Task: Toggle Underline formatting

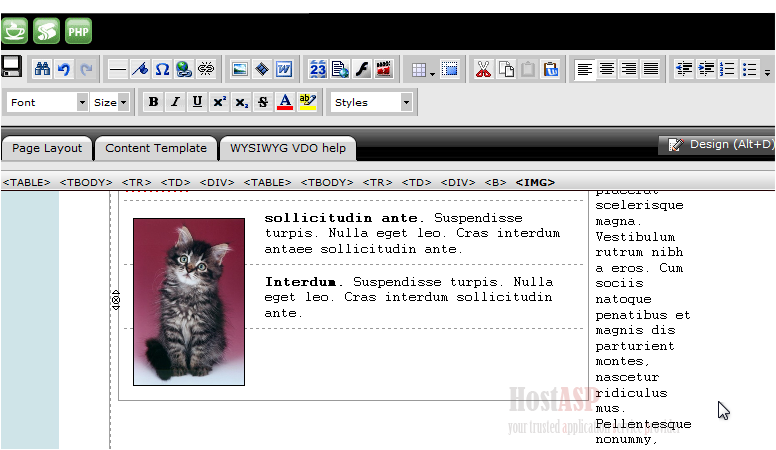Action: (197, 102)
